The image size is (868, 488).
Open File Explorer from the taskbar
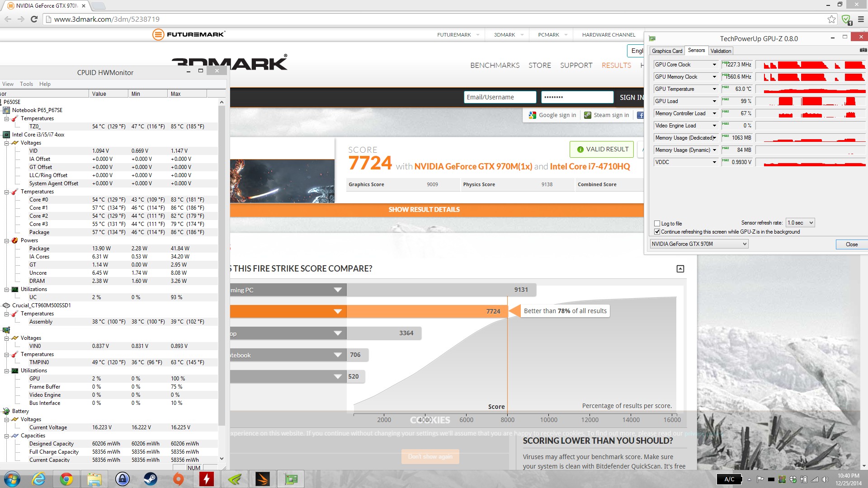tap(94, 479)
